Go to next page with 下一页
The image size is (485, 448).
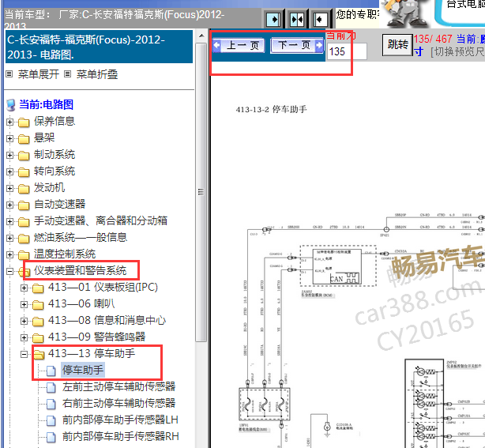point(297,46)
